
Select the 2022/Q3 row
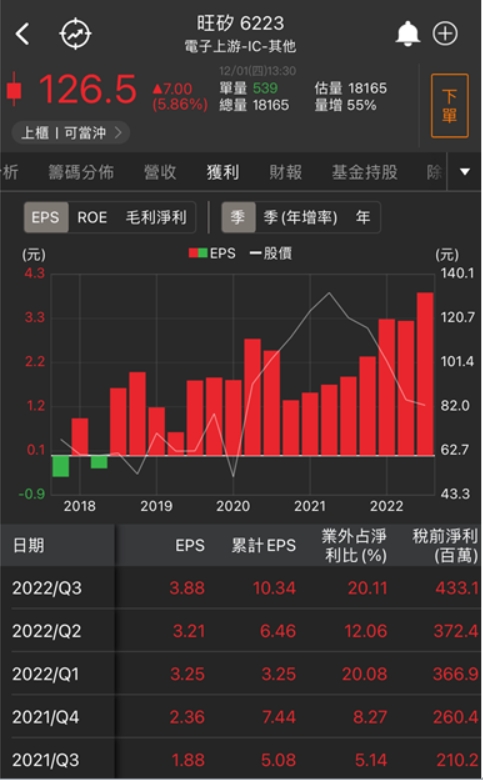coord(241,588)
